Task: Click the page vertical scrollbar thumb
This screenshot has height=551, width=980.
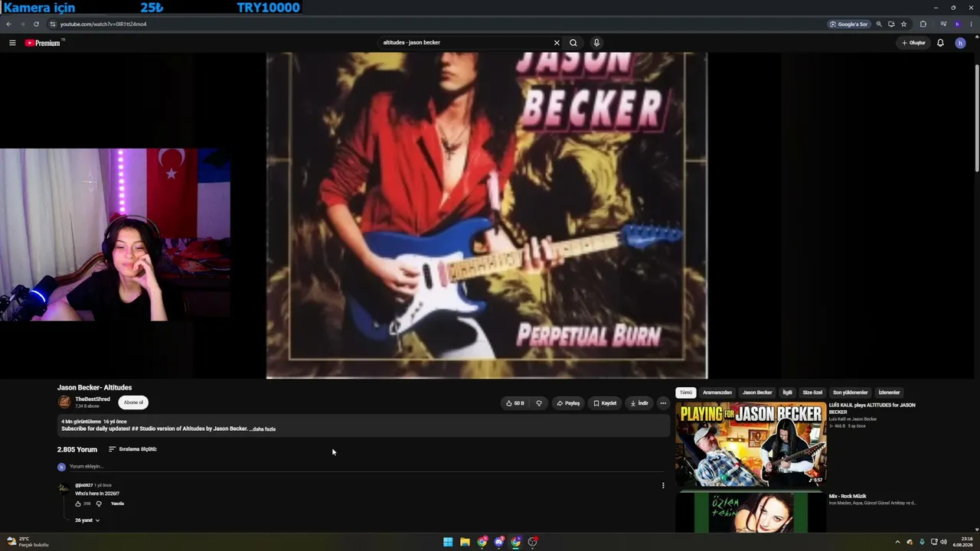Action: [x=977, y=119]
